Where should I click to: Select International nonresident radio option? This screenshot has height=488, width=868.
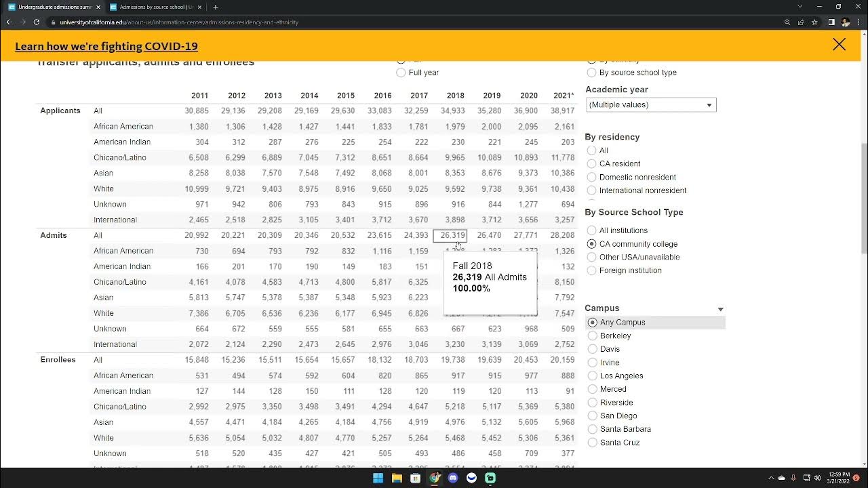[591, 190]
